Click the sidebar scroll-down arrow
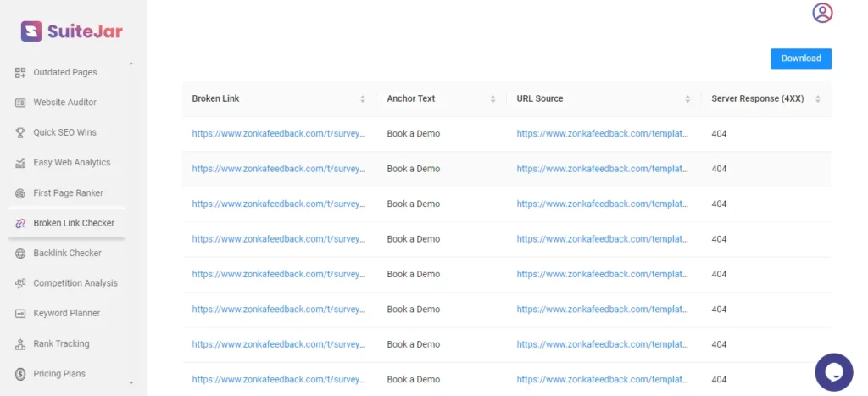The height and width of the screenshot is (396, 868). click(131, 382)
